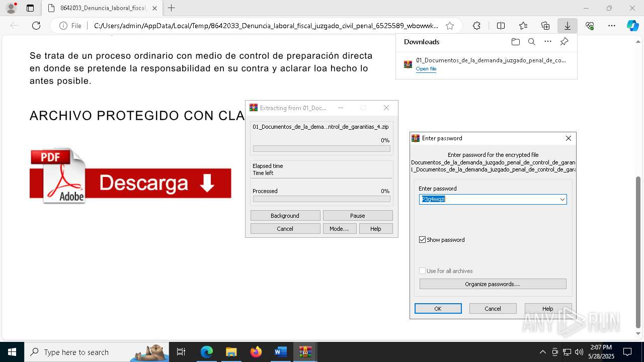
Task: Minimize the Extracting dialog
Action: pos(341,108)
